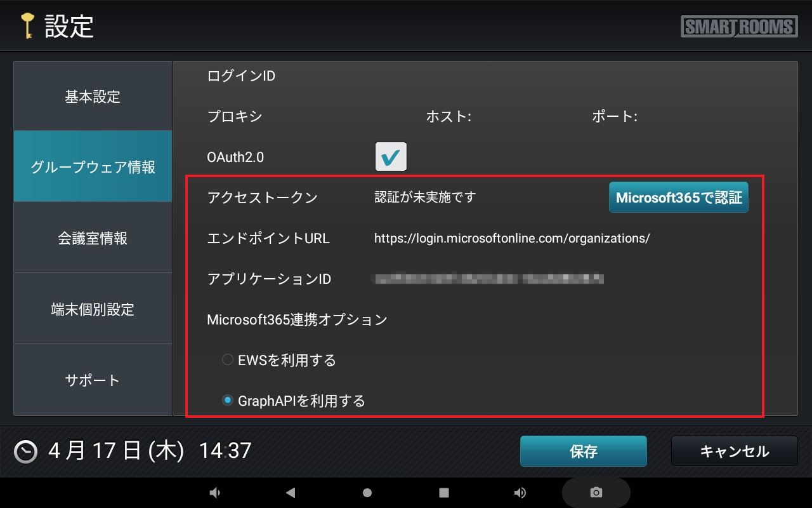Edit the エンドポイントURL field value
812x508 pixels.
[511, 239]
